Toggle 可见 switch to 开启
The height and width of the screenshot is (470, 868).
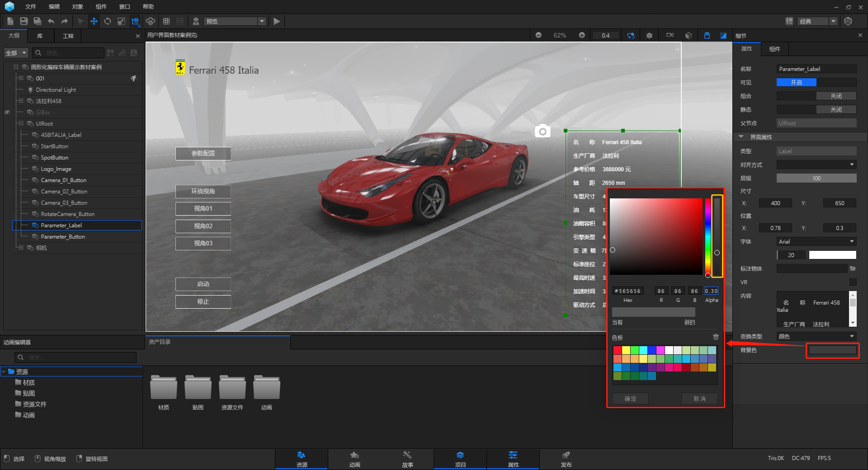[x=796, y=82]
